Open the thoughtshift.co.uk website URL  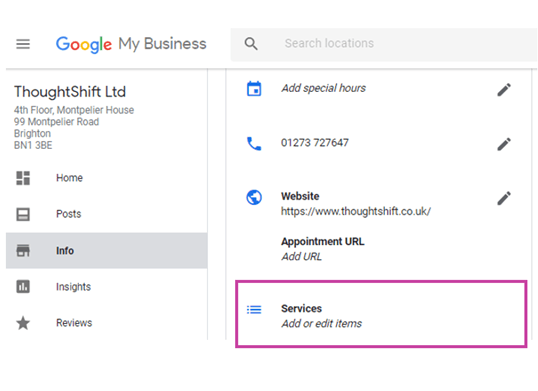coord(356,212)
